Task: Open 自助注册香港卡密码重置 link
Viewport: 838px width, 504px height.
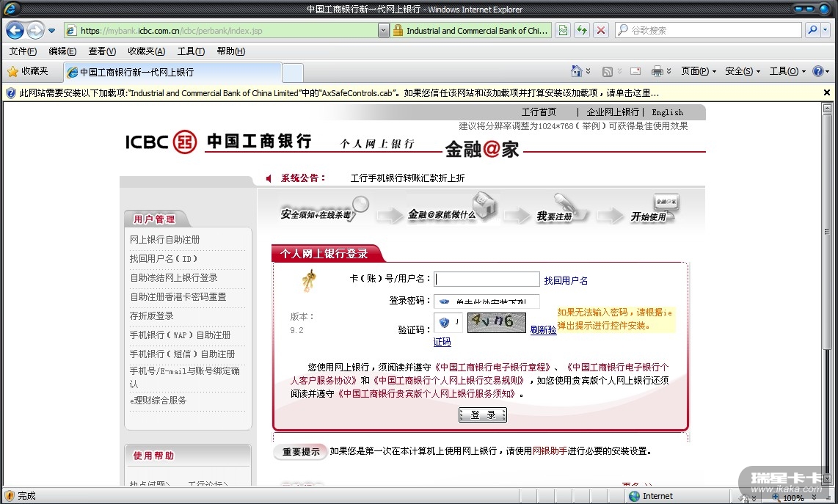Action: point(178,296)
